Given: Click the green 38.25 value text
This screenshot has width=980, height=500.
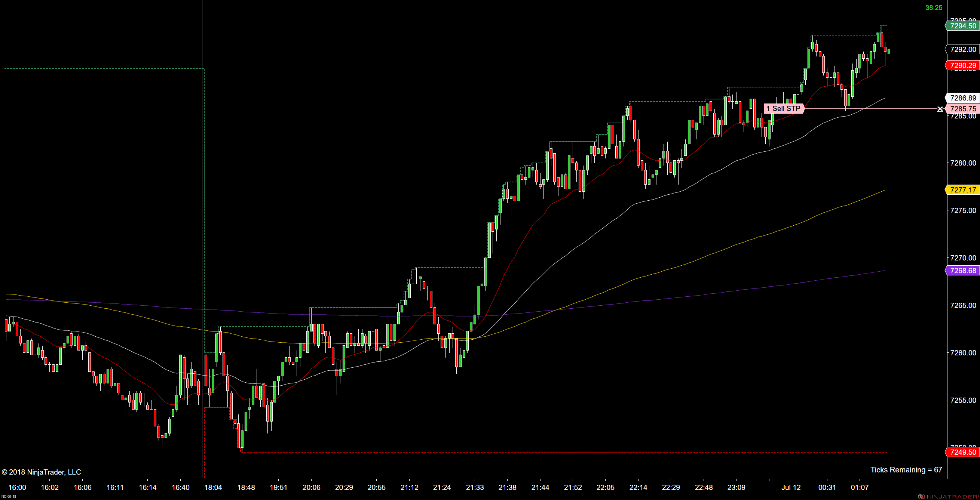Looking at the screenshot, I should click(934, 7).
